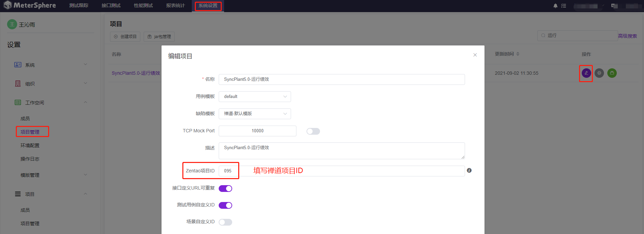The width and height of the screenshot is (644, 234).
Task: Click the 名称 column header
Action: click(116, 54)
